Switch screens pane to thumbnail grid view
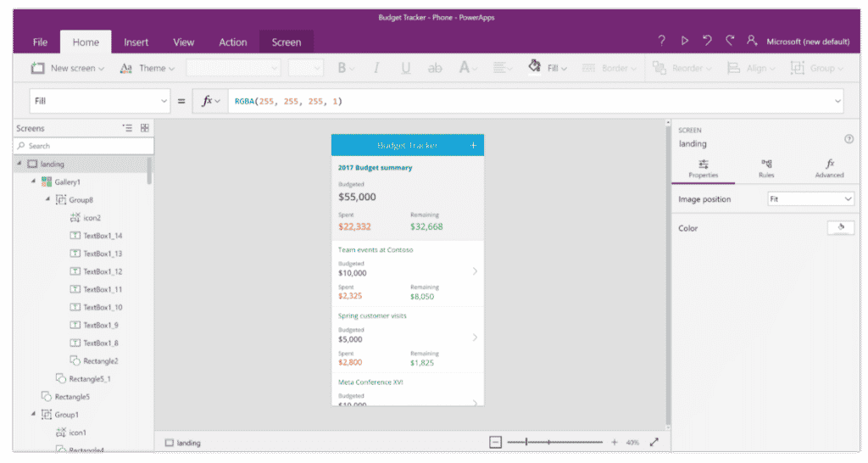 click(145, 128)
